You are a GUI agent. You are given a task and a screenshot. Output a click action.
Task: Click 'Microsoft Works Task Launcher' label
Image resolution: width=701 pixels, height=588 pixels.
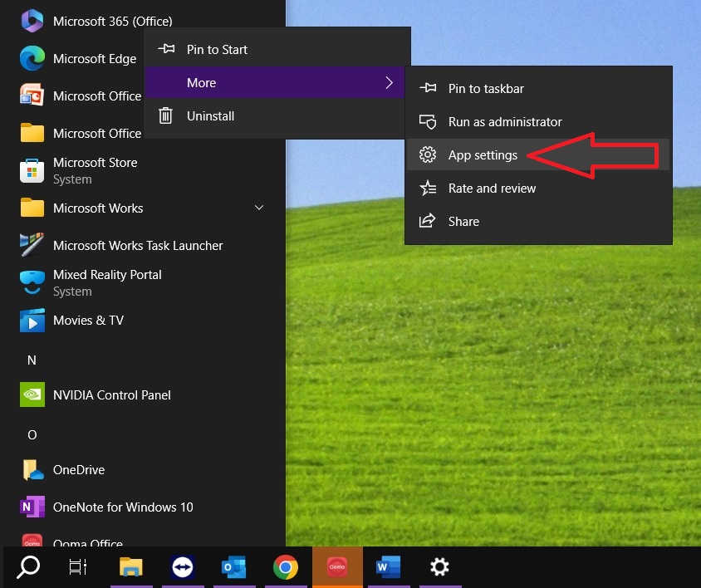click(138, 246)
